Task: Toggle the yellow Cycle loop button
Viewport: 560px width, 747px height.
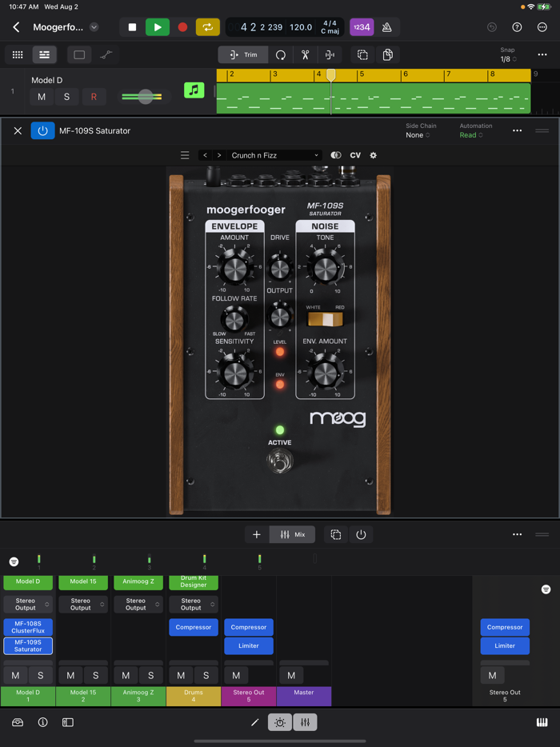Action: coord(208,27)
